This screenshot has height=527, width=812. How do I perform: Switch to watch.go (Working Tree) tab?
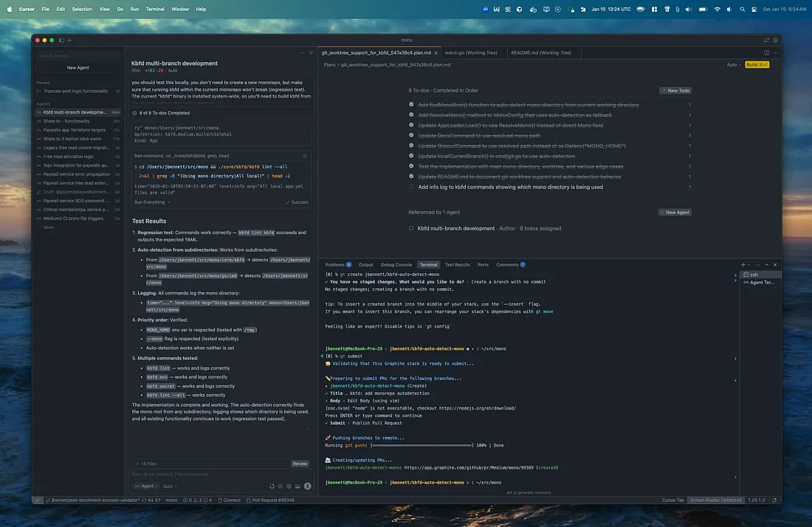point(470,53)
